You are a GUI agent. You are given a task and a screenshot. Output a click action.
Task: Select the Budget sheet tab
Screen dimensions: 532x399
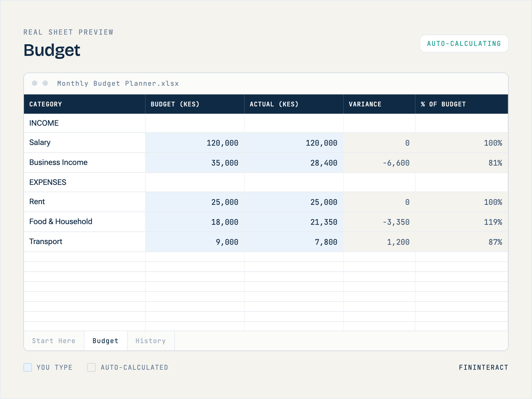point(106,341)
